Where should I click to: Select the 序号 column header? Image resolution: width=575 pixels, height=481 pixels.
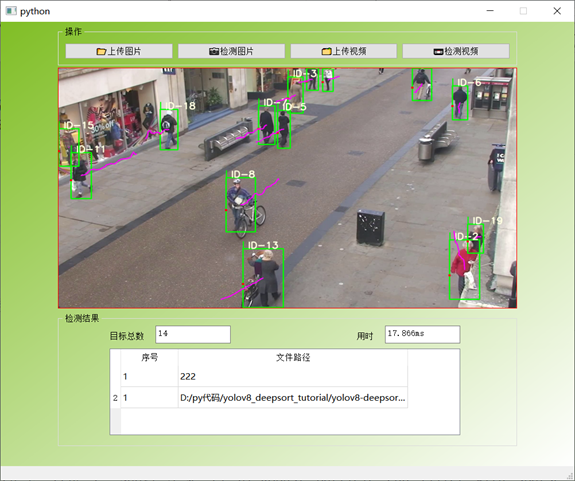[150, 357]
